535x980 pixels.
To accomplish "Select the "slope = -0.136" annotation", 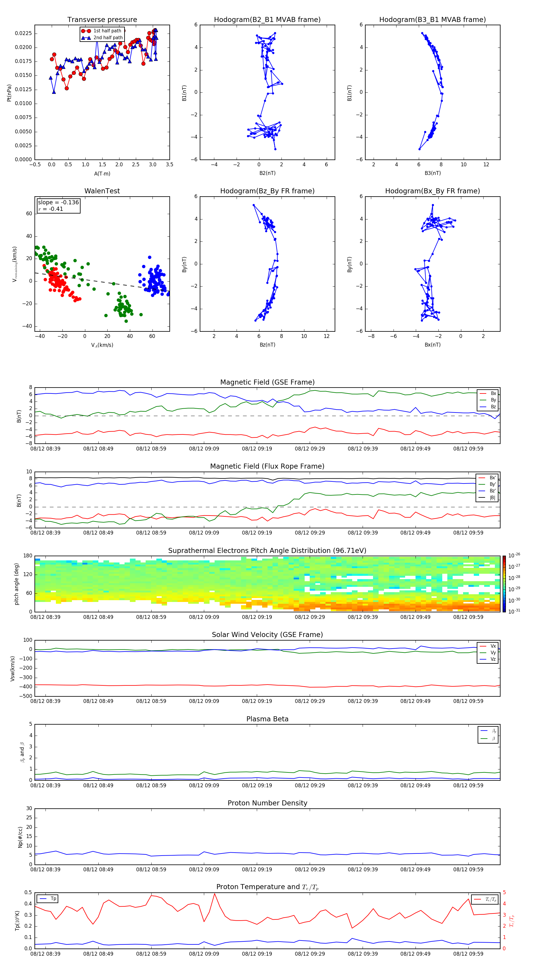I will 58,203.
